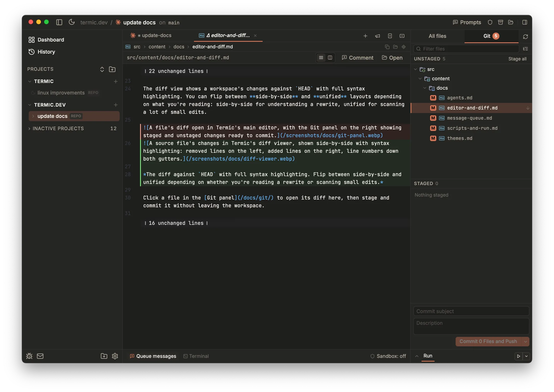Click the collapse/expand all projects arrows
Image resolution: width=554 pixels, height=392 pixels.
click(102, 69)
